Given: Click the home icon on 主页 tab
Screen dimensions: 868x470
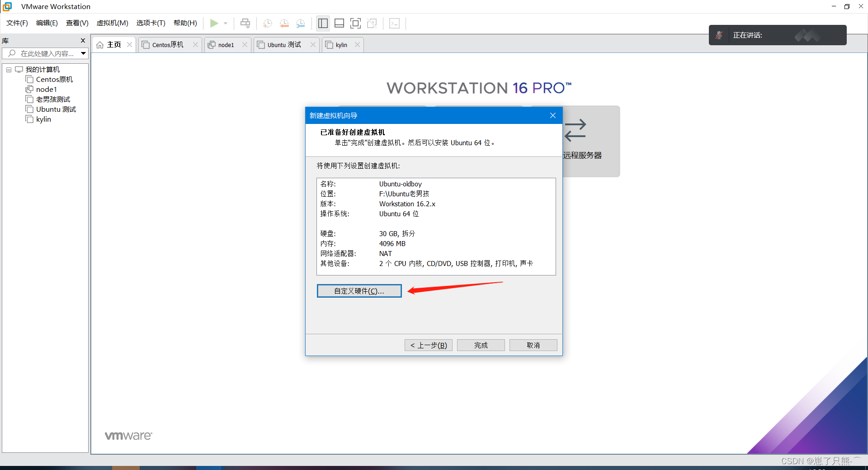Looking at the screenshot, I should pyautogui.click(x=100, y=45).
